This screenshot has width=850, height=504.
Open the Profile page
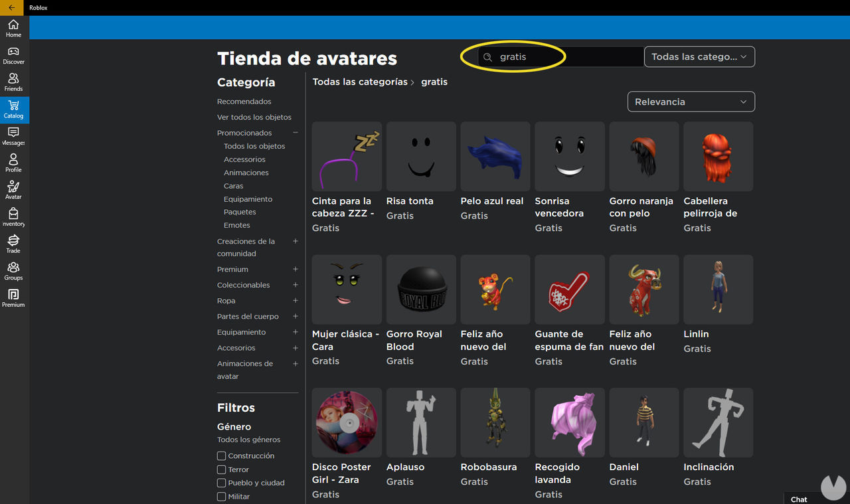coord(13,163)
